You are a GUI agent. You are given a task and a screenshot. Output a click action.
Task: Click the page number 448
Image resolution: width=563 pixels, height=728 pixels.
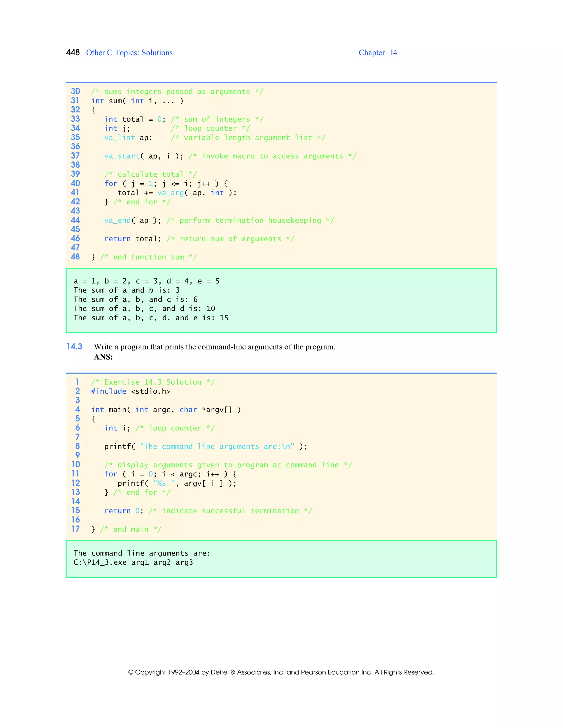click(x=73, y=52)
